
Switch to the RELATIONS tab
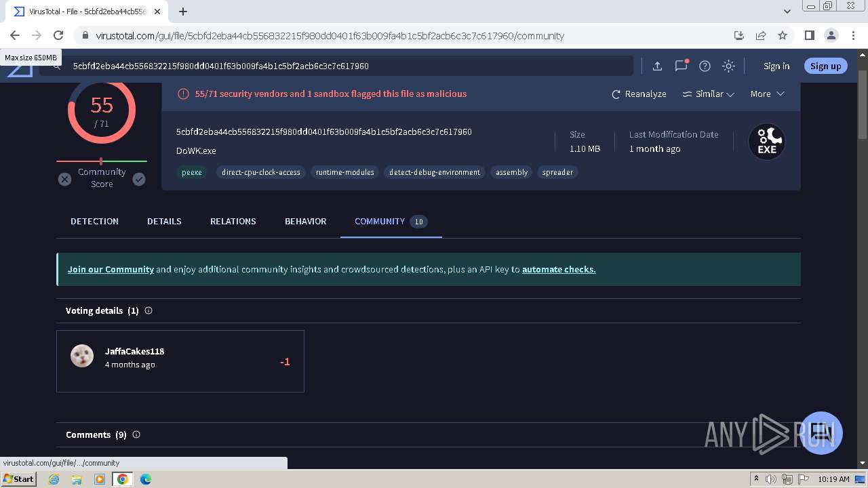233,222
